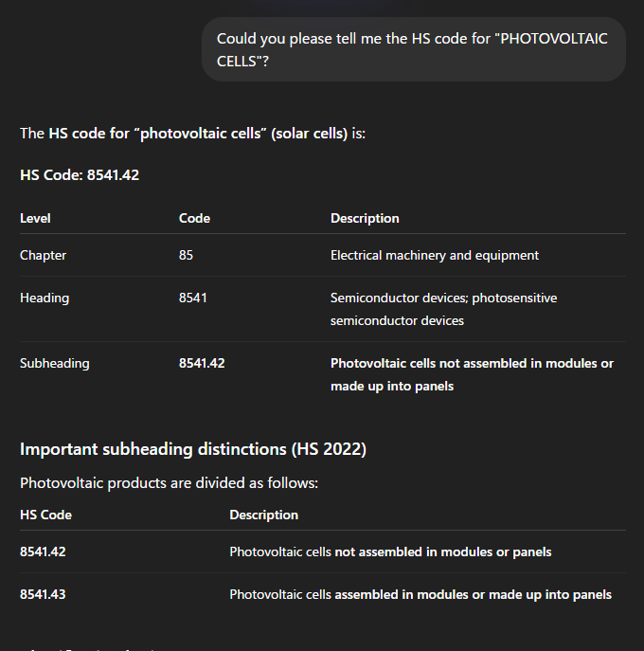Click the bold 'HS Code: 8541.42' line

(x=80, y=175)
